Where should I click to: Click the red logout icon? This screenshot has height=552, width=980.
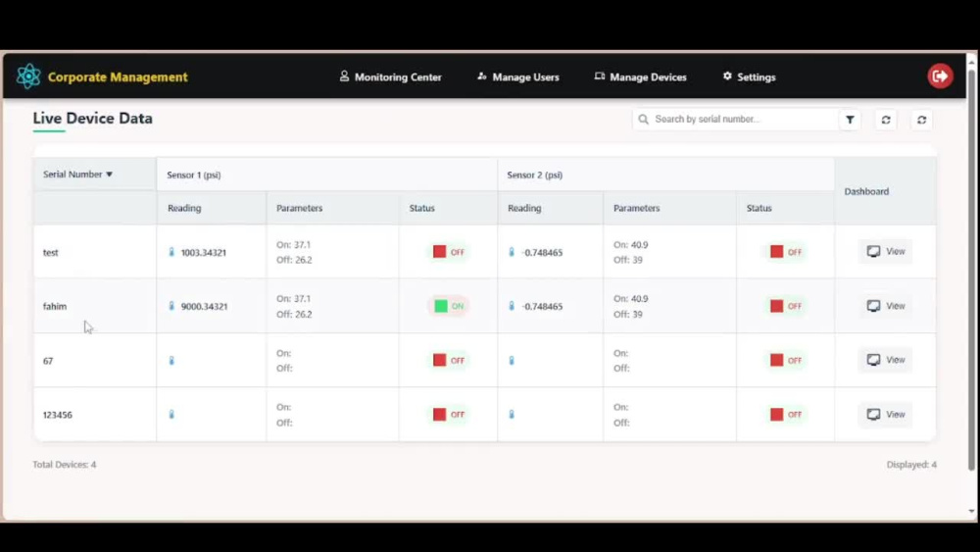940,76
